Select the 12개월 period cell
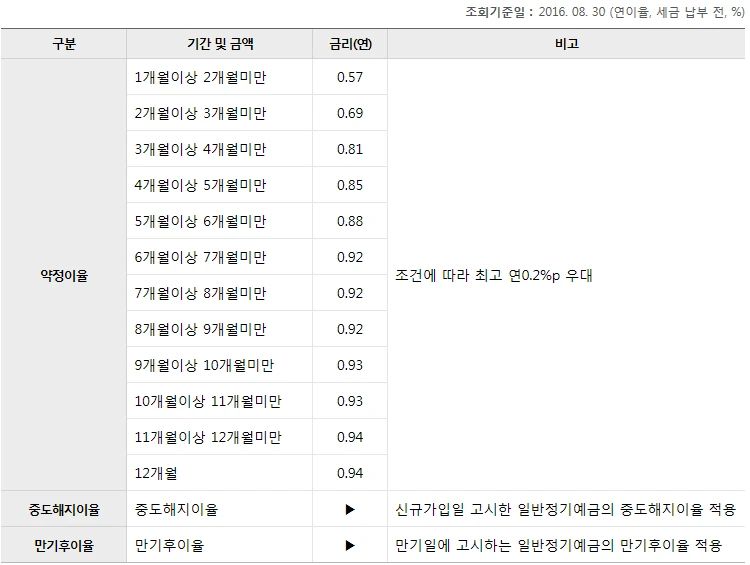The height and width of the screenshot is (565, 750). click(220, 473)
